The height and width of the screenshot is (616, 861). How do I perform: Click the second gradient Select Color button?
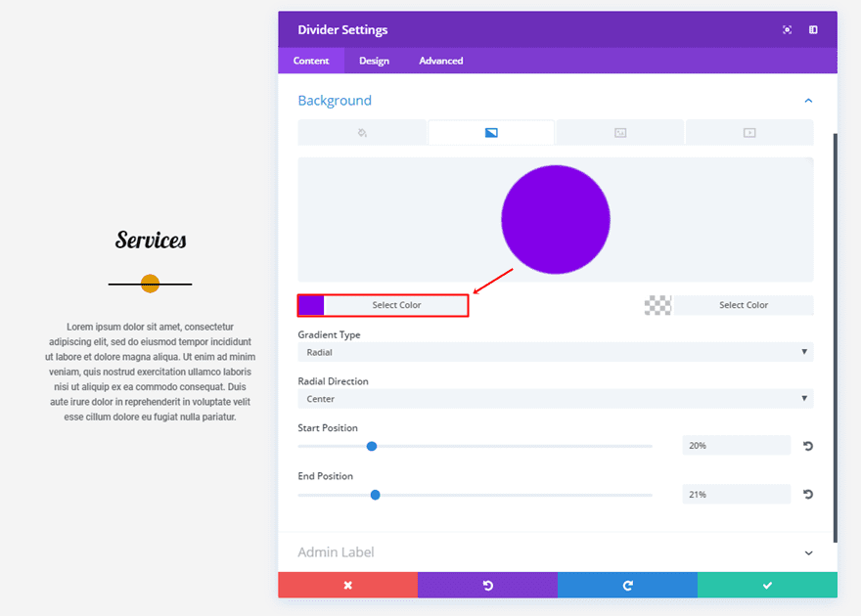click(744, 305)
